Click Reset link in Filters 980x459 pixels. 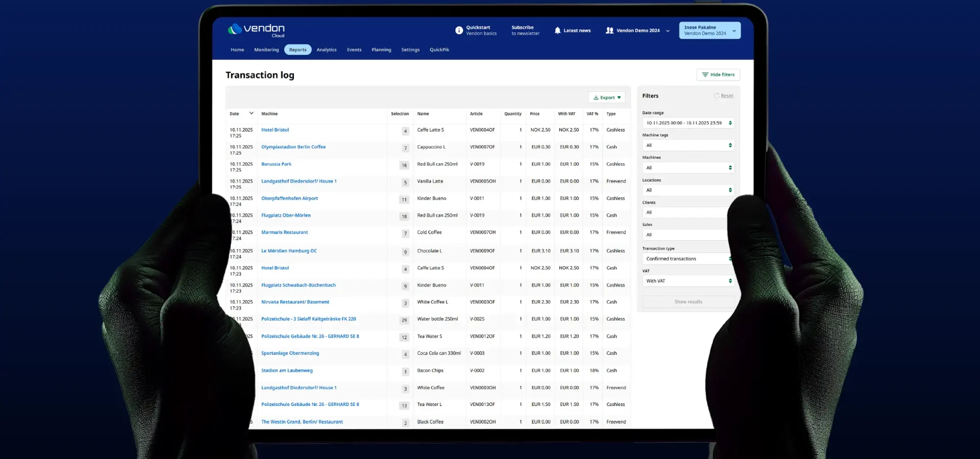[727, 96]
